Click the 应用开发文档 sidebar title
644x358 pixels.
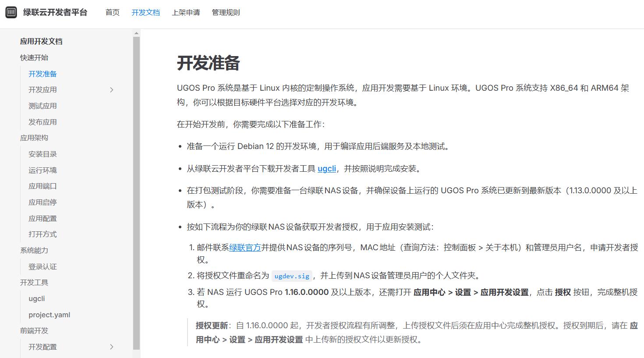click(41, 41)
